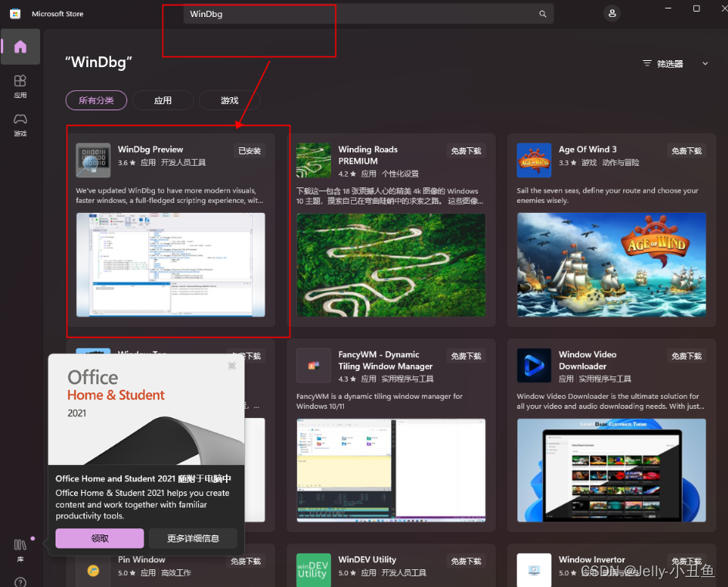Click the WinDEV Utility title text
This screenshot has height=587, width=728.
point(367,559)
